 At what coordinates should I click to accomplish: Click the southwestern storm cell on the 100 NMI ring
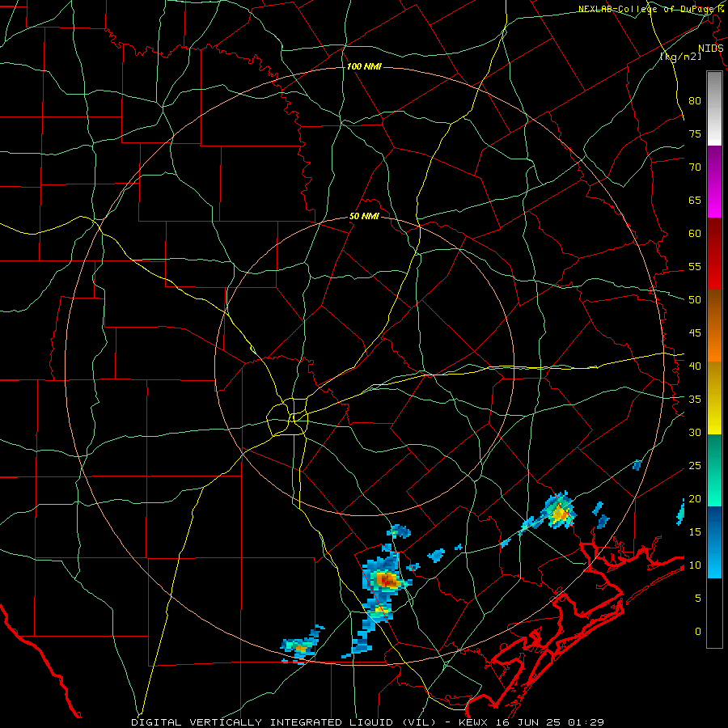(x=302, y=645)
